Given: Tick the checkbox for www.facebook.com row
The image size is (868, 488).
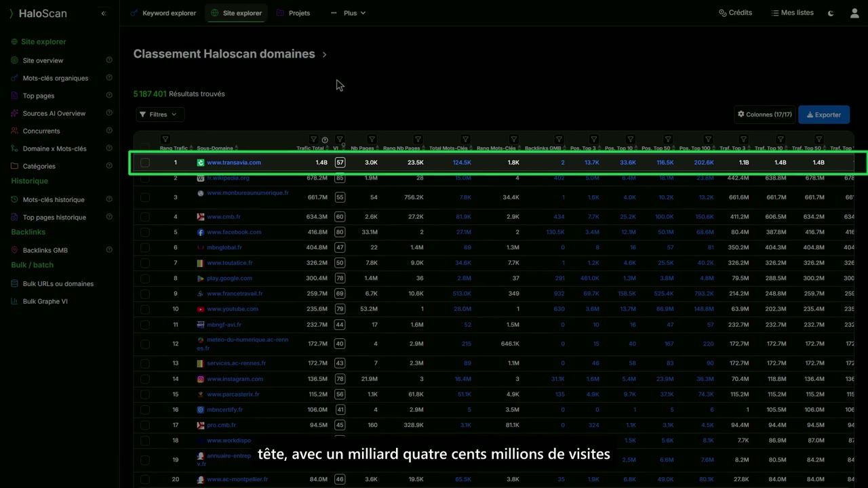Looking at the screenshot, I should tap(145, 232).
